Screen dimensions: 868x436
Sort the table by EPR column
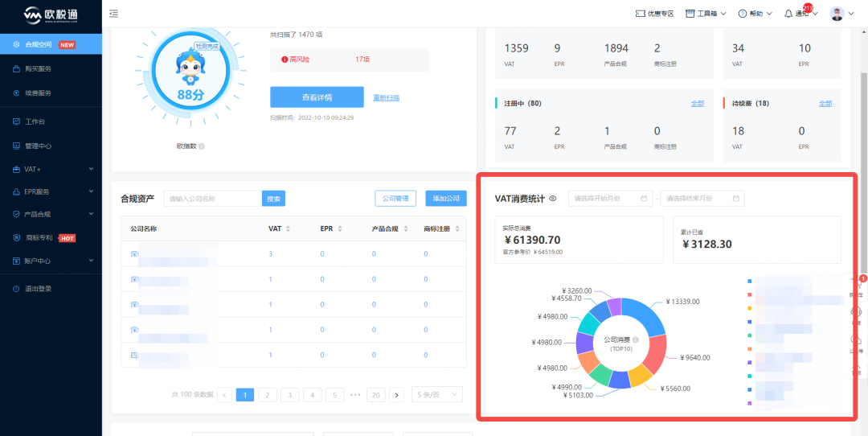[339, 229]
